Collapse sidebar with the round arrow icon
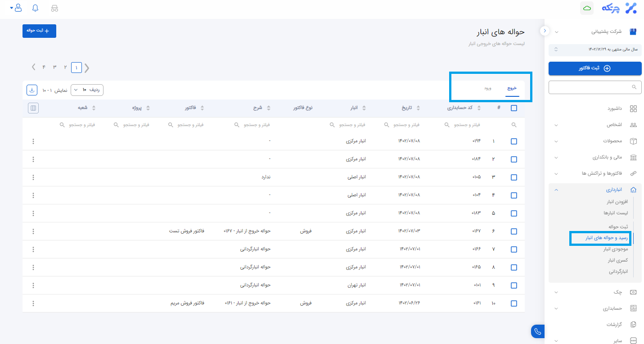This screenshot has width=644, height=344. (545, 31)
